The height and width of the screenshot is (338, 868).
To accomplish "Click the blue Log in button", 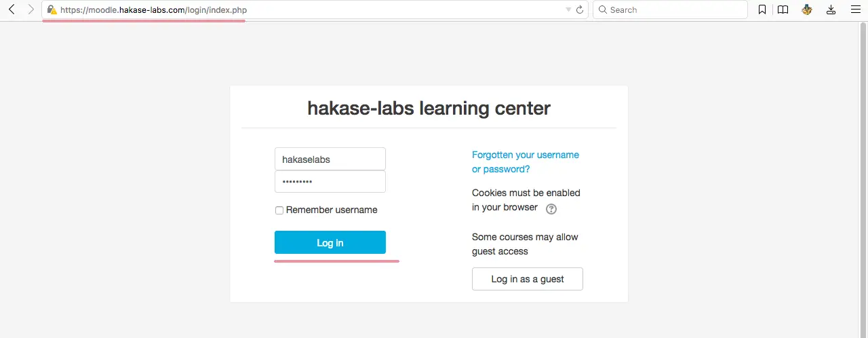I will [x=330, y=242].
